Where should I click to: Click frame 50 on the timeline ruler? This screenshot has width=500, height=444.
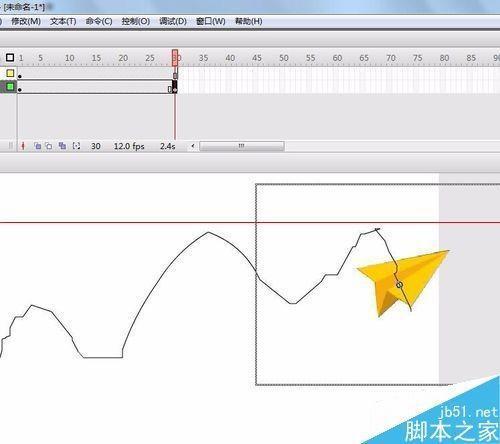click(x=284, y=58)
